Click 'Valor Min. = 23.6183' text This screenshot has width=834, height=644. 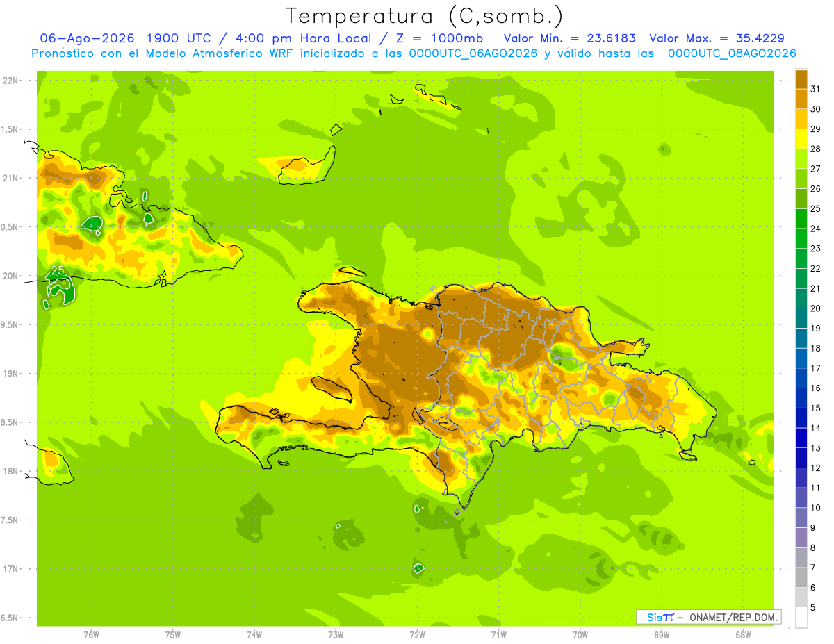click(x=569, y=38)
